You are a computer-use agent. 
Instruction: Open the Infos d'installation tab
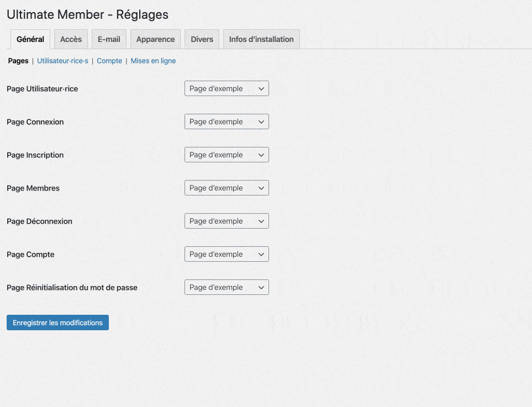pyautogui.click(x=261, y=39)
